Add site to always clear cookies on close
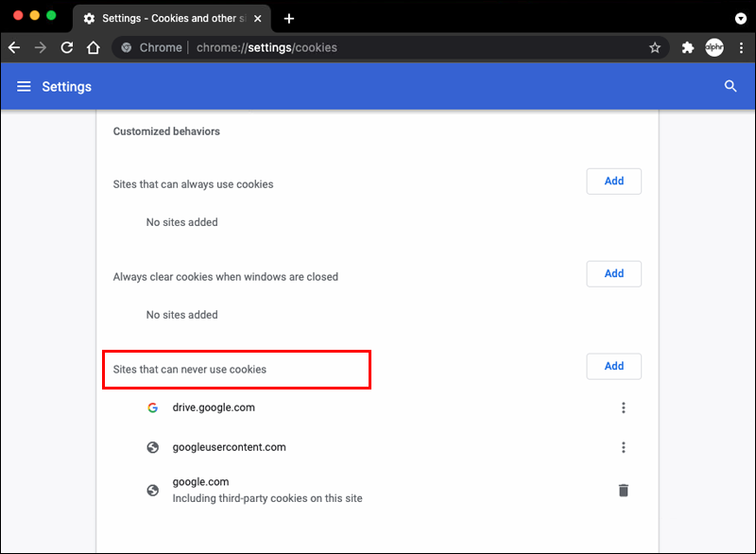 [613, 274]
